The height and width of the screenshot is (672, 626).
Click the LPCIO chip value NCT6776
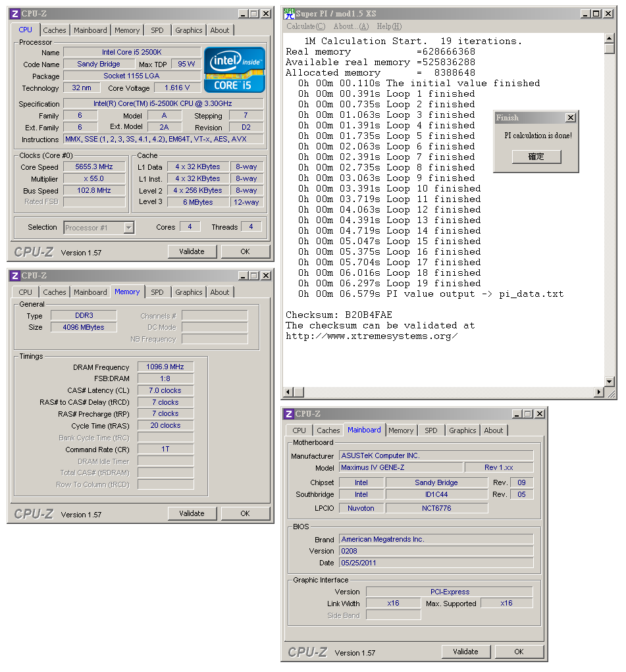[x=436, y=508]
